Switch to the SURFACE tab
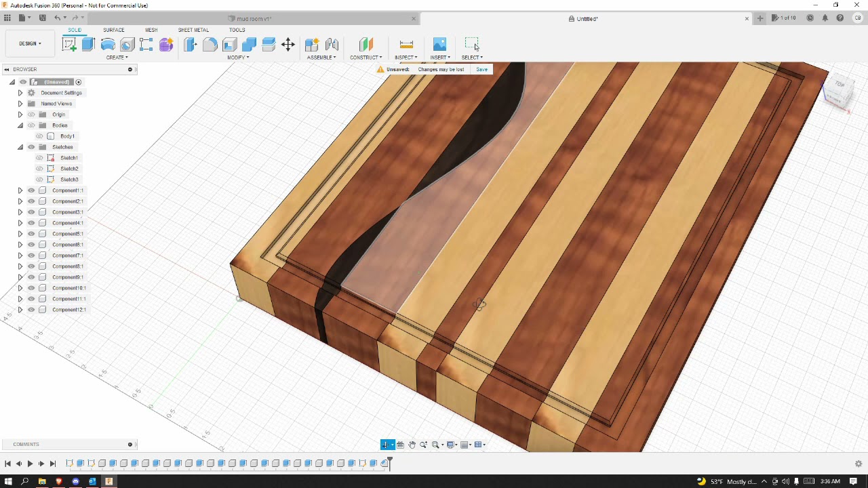Viewport: 868px width, 488px height. [114, 30]
